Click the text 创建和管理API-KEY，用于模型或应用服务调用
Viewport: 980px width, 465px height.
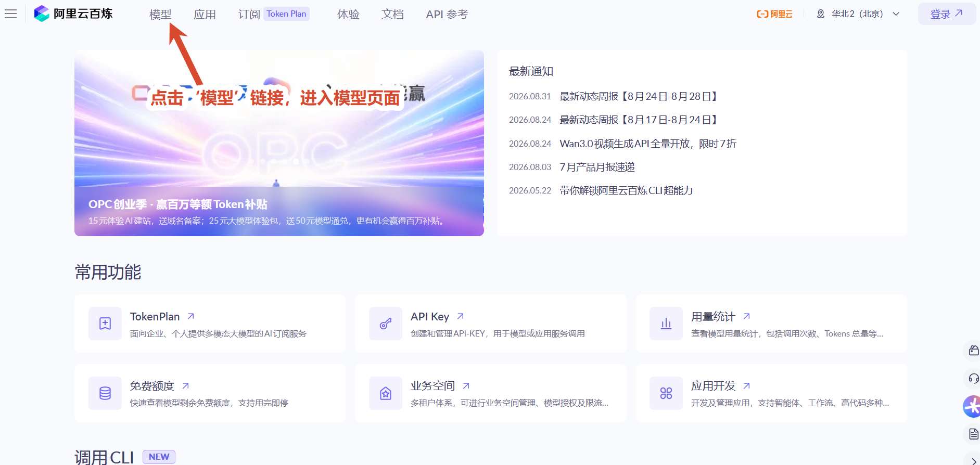[x=498, y=334]
